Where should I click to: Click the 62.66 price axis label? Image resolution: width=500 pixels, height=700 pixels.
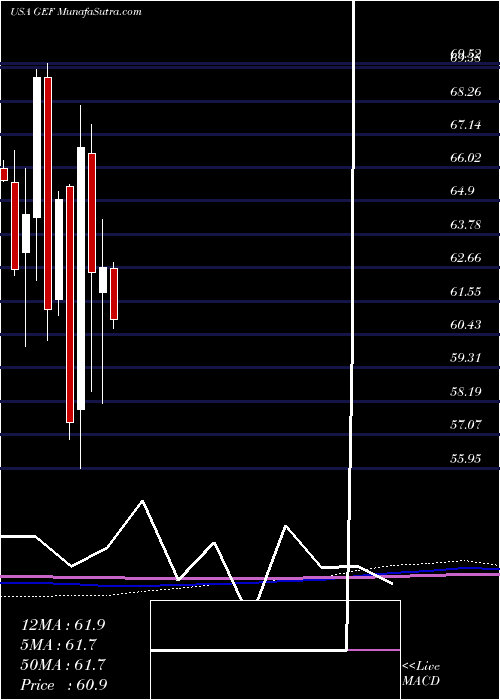(466, 258)
